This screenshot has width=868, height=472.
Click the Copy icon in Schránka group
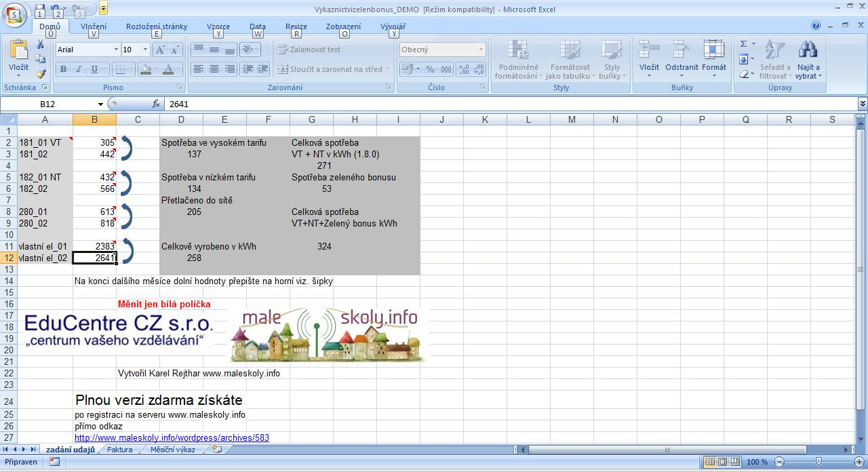pos(41,59)
